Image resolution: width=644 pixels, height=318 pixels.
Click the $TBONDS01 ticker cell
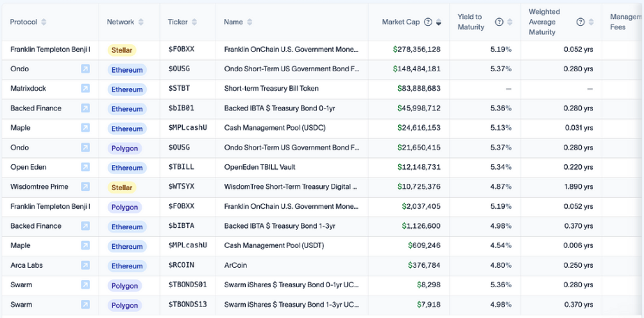click(x=188, y=284)
